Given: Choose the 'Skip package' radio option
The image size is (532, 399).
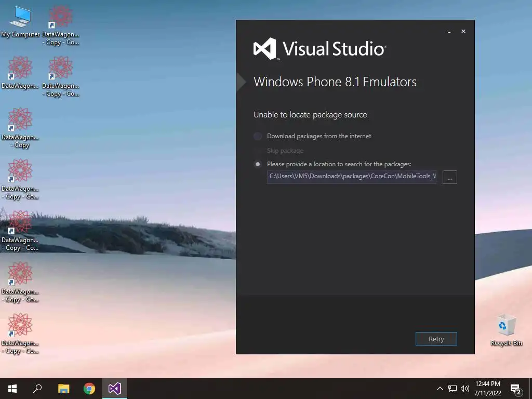Looking at the screenshot, I should click(x=258, y=151).
